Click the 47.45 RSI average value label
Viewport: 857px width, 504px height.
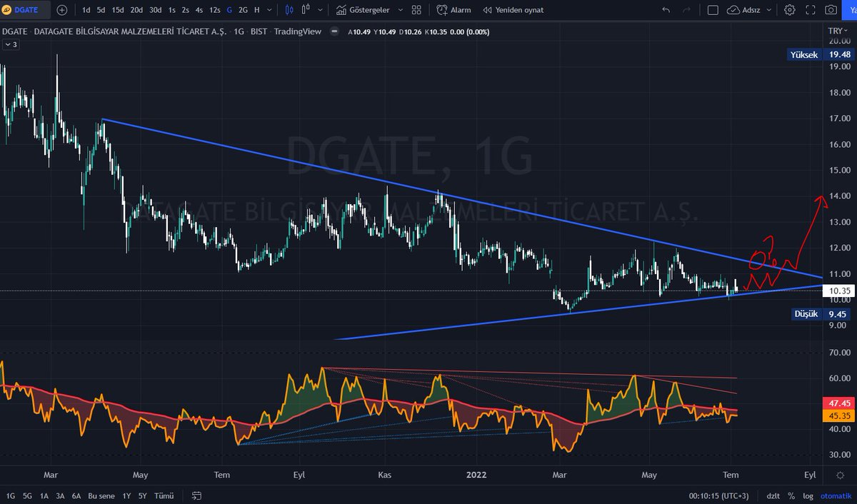(838, 403)
